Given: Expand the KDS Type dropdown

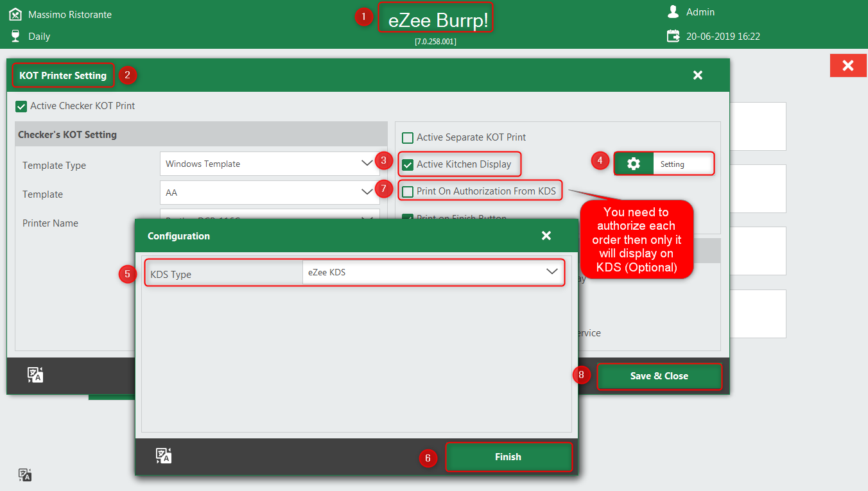Looking at the screenshot, I should tap(433, 272).
